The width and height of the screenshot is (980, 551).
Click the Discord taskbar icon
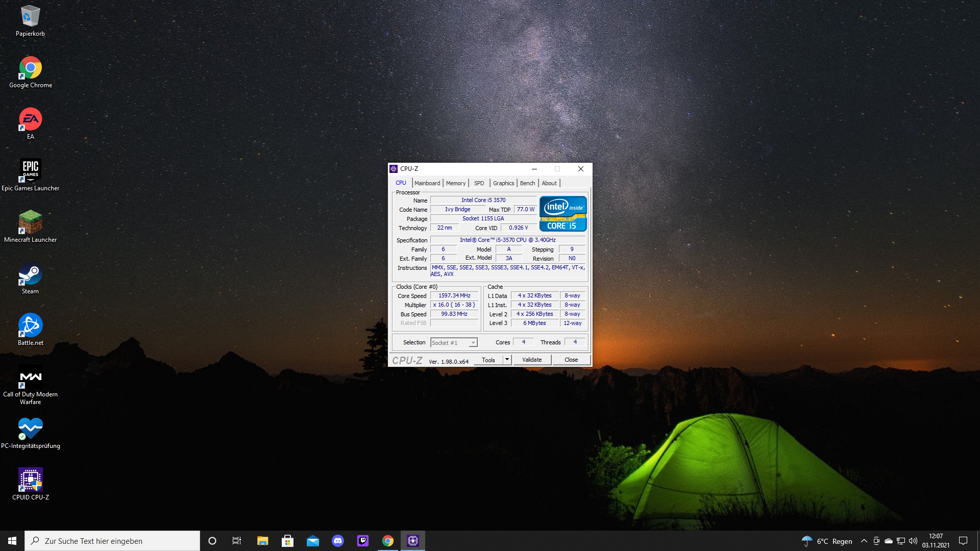click(x=338, y=541)
